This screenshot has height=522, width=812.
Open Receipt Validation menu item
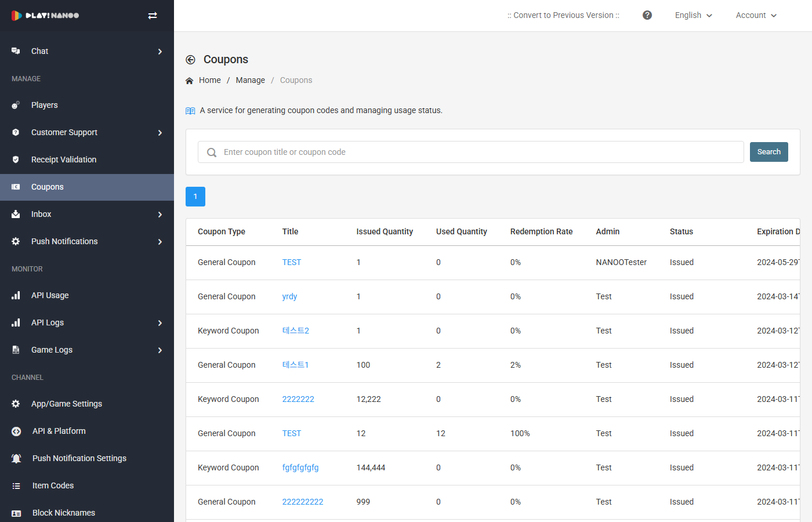tap(87, 159)
